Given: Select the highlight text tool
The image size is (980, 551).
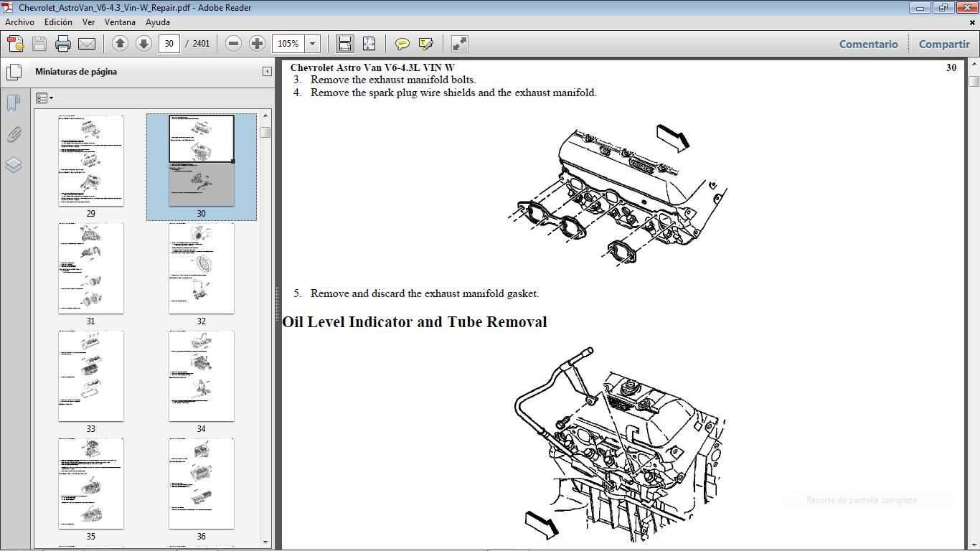Looking at the screenshot, I should click(425, 44).
